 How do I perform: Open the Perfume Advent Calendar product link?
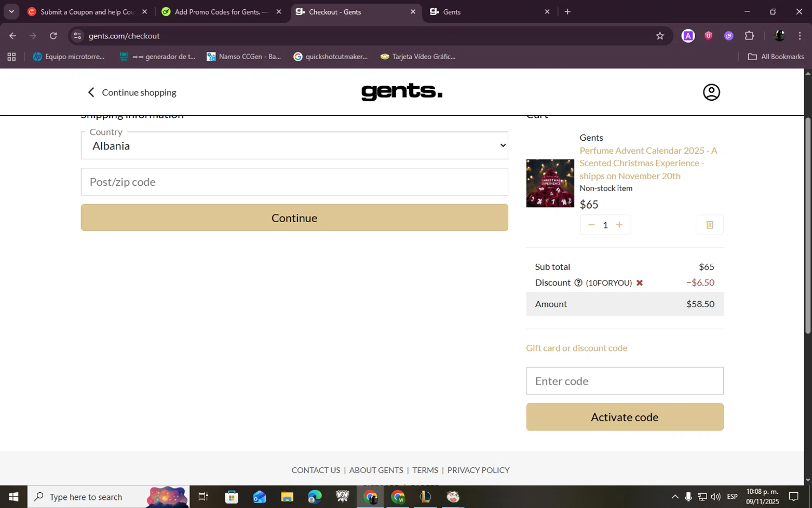pos(649,163)
